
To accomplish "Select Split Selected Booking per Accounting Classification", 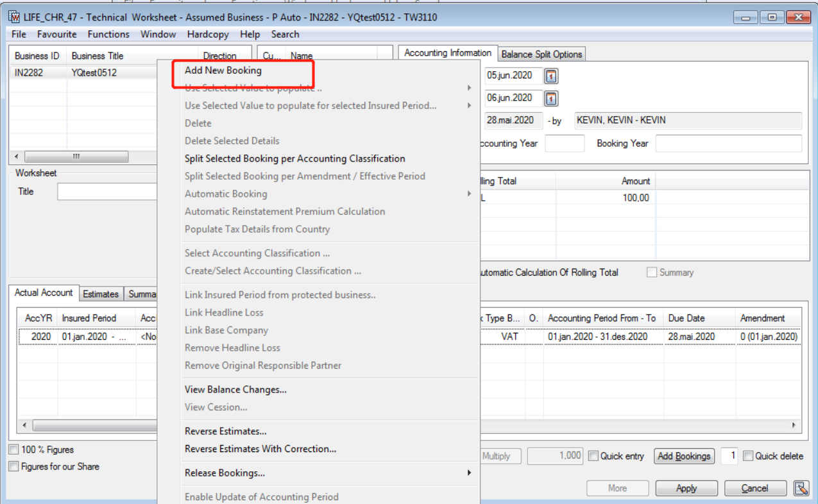I will [294, 158].
